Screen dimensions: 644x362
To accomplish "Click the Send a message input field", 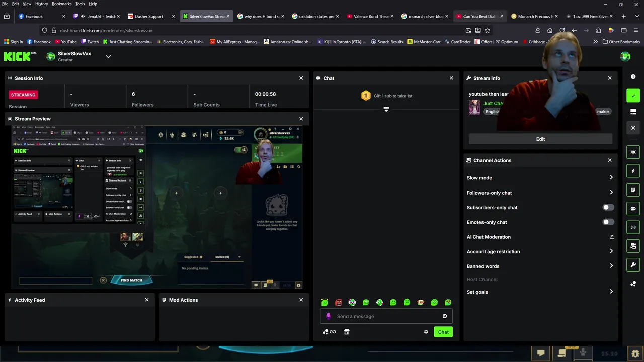I will [386, 316].
